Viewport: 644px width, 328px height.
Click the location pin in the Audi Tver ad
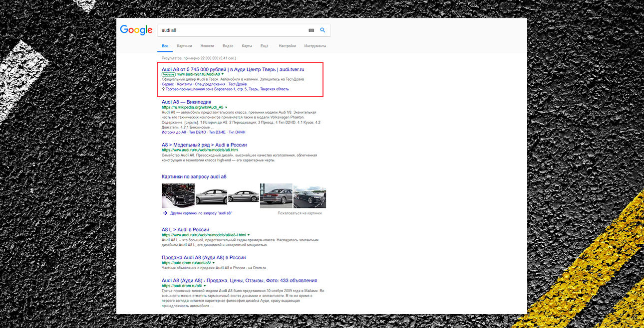tap(163, 89)
